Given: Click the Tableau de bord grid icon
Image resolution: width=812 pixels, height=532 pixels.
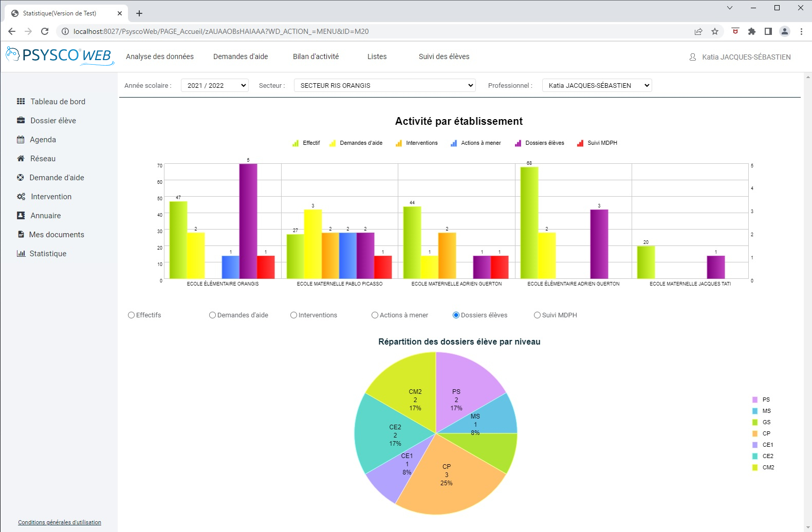Looking at the screenshot, I should pos(21,102).
